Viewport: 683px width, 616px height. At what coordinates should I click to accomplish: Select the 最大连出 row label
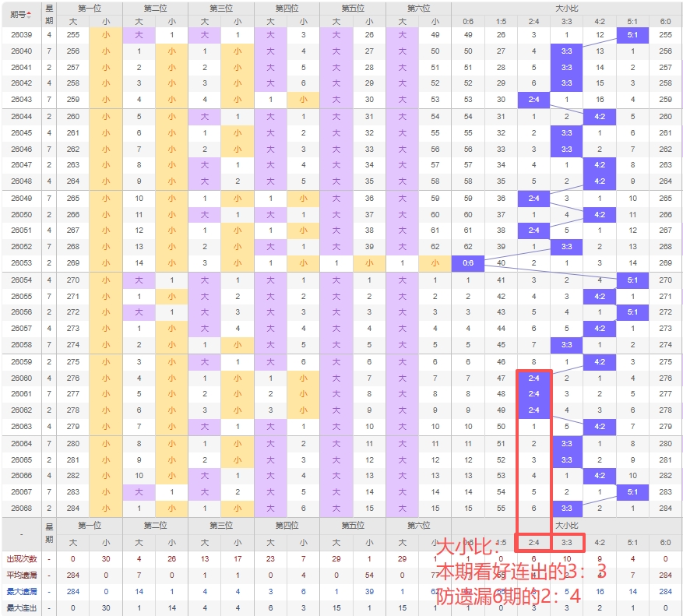pos(22,607)
